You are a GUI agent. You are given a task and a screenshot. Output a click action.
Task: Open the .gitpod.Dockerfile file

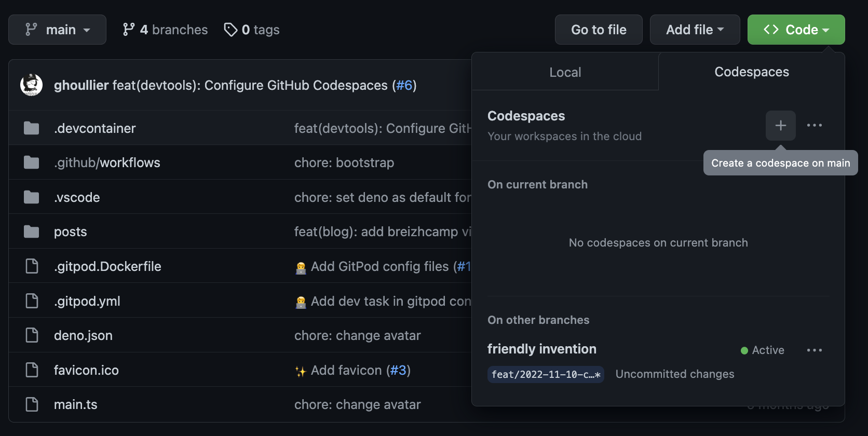(107, 266)
